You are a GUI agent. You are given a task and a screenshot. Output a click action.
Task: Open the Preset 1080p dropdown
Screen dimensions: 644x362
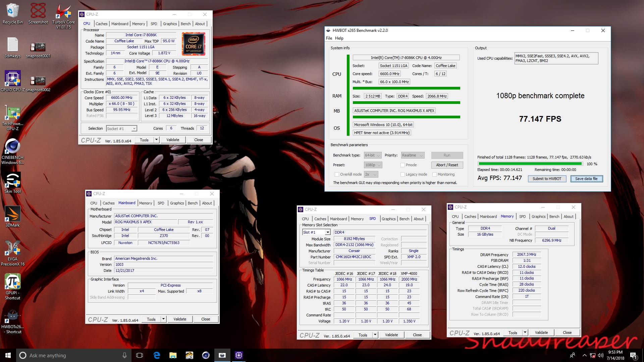373,165
